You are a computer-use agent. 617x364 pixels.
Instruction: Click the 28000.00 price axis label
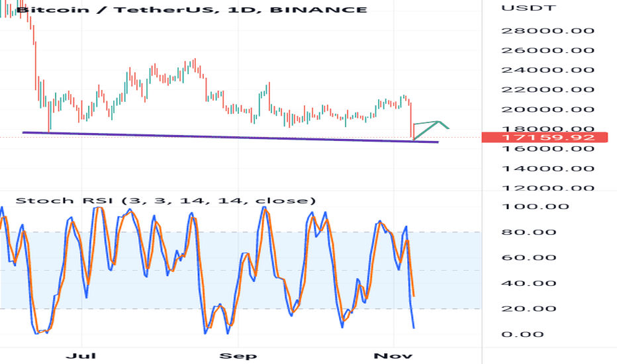[x=547, y=30]
